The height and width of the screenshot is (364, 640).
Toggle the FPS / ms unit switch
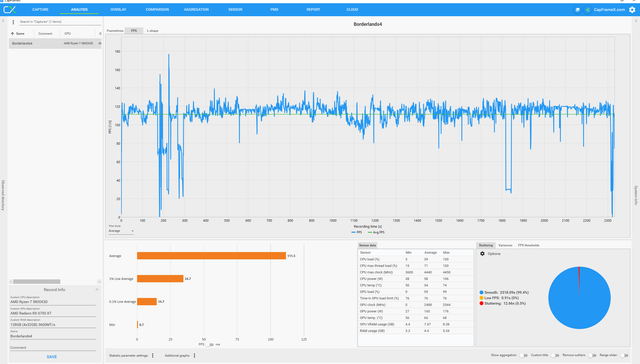209,344
